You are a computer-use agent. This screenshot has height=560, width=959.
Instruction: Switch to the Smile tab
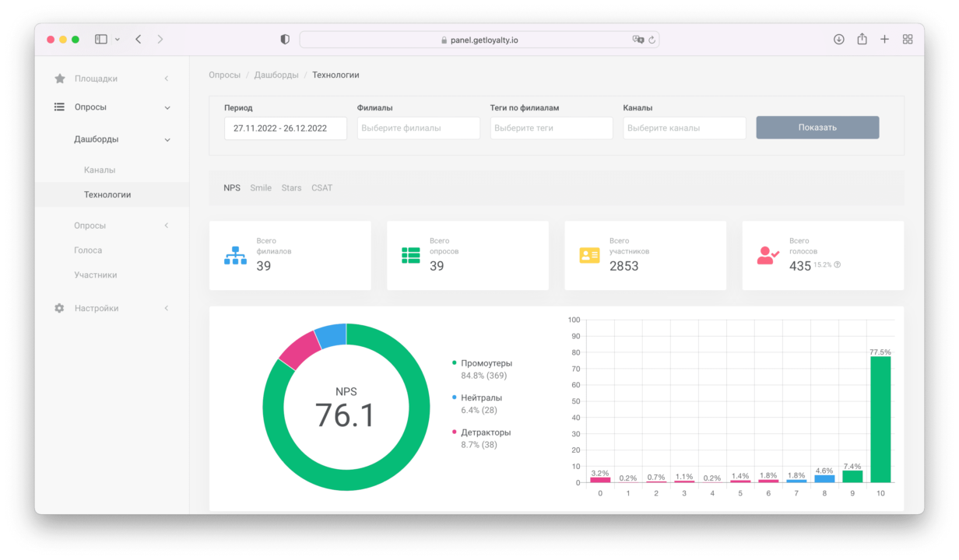coord(261,188)
